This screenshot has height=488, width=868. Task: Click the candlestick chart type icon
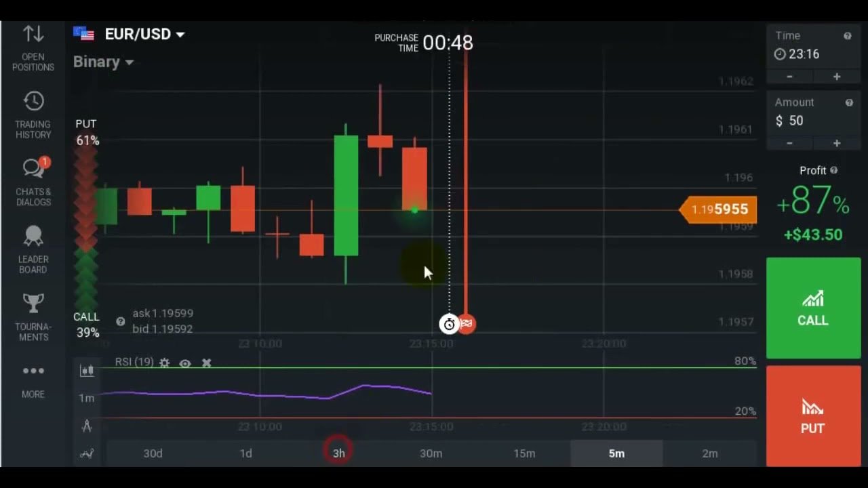(x=87, y=370)
